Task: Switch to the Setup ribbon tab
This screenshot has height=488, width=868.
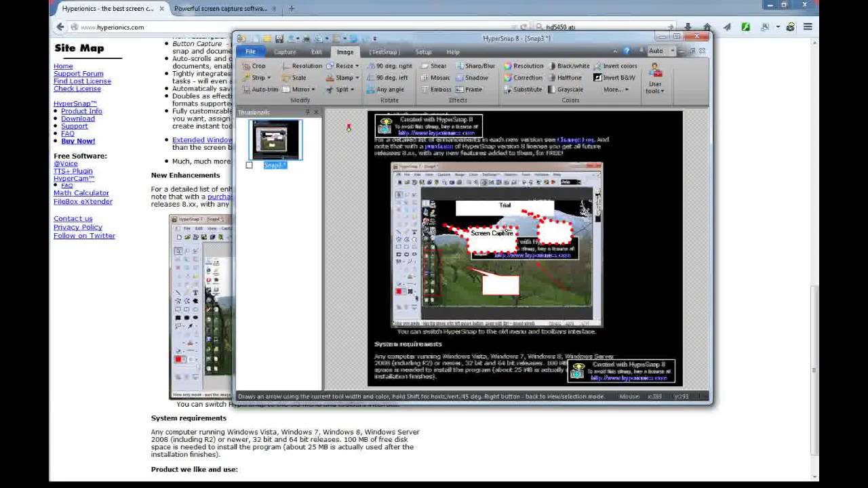Action: coord(423,52)
